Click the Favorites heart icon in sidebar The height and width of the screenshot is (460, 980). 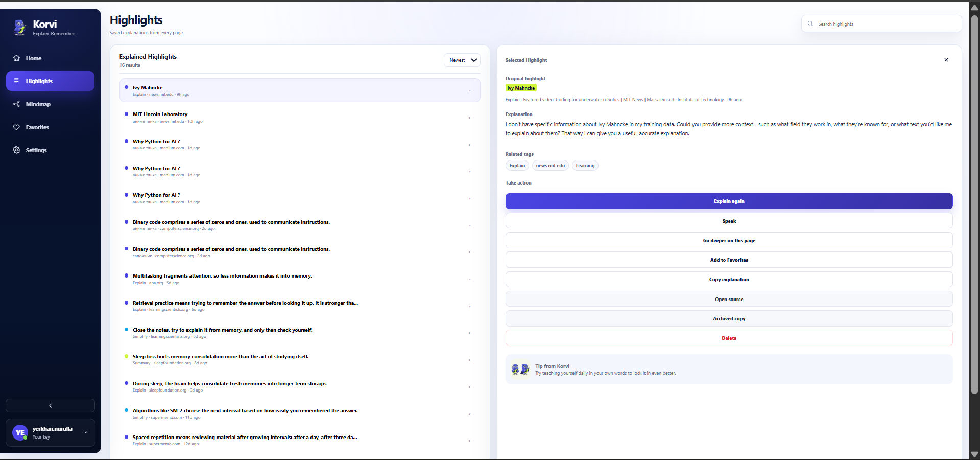tap(16, 127)
